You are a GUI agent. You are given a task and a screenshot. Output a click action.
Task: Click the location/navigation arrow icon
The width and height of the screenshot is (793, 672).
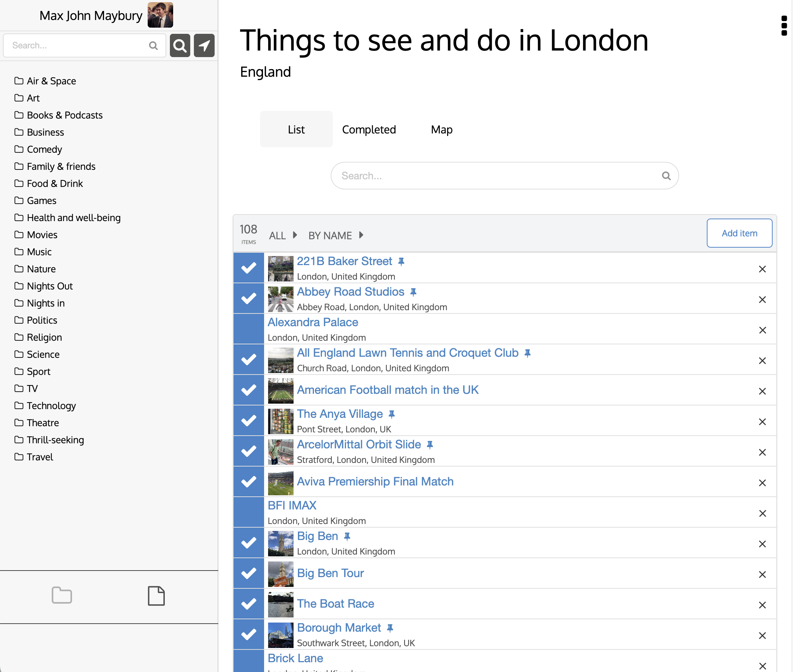click(203, 45)
